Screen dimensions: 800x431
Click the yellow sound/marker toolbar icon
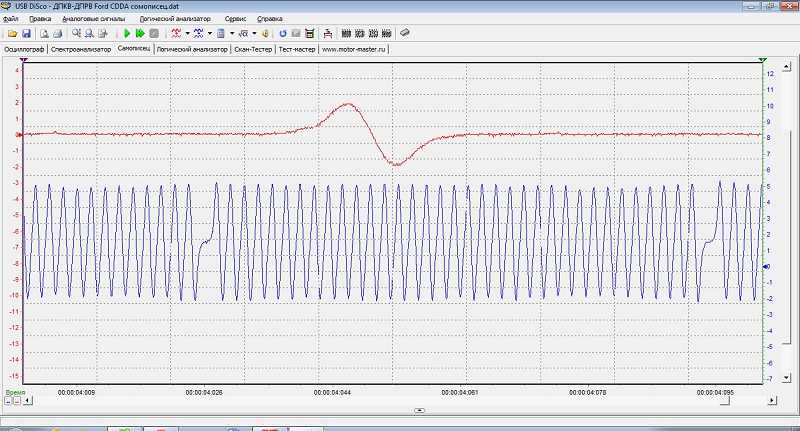[265, 34]
